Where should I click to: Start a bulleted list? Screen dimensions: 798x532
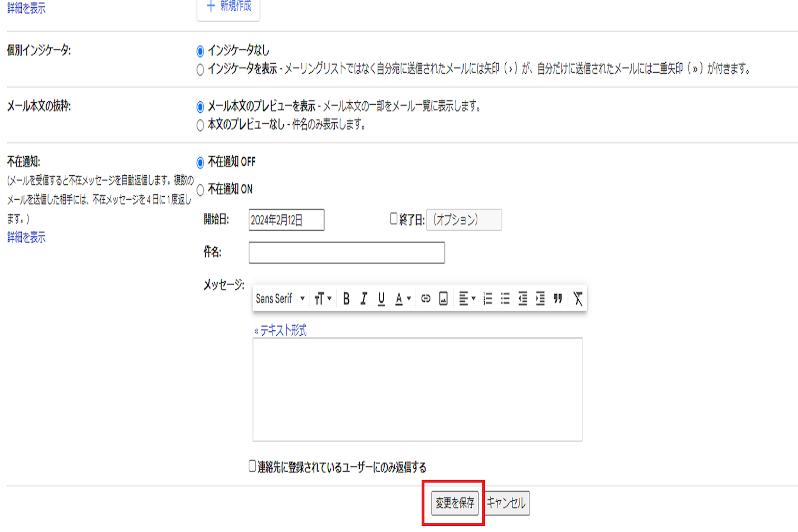pyautogui.click(x=505, y=299)
